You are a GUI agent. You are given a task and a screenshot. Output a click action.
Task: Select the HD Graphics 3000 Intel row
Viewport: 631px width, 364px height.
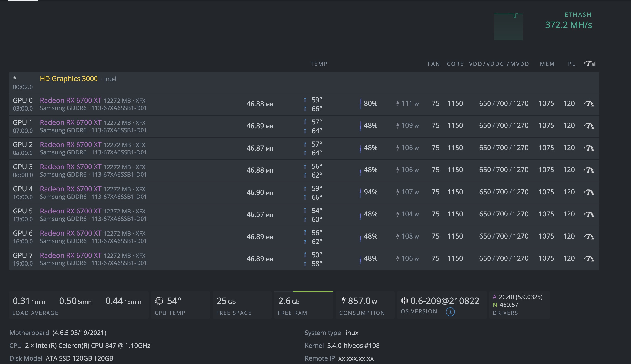click(x=68, y=79)
